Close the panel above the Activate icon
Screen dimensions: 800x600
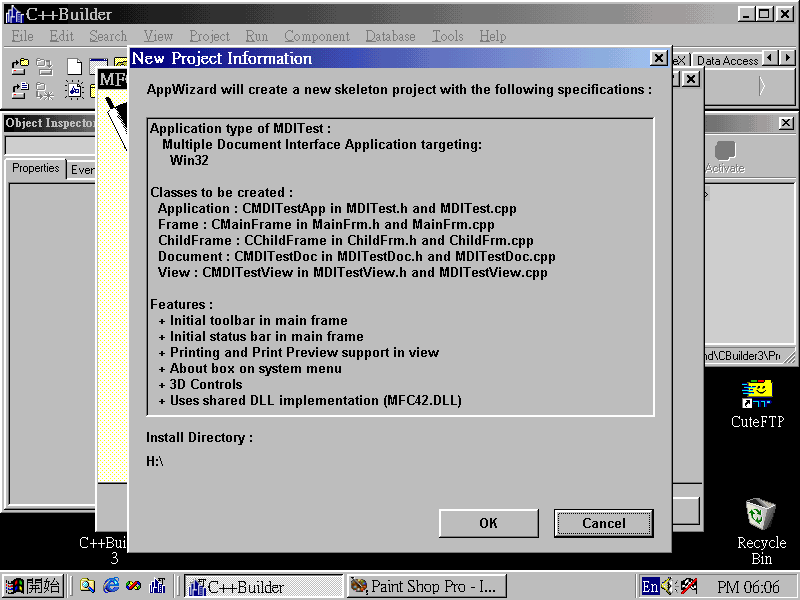786,122
